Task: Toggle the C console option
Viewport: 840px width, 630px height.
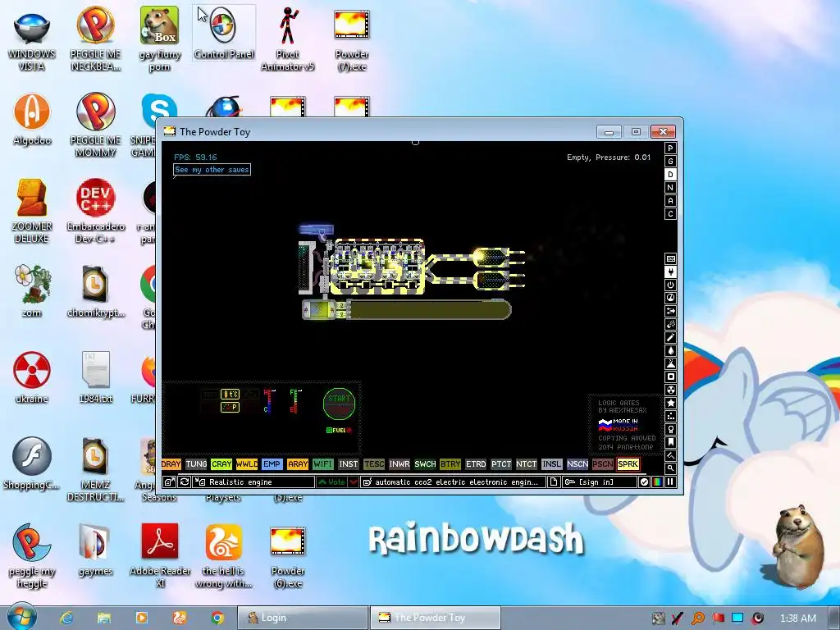Action: pos(670,214)
